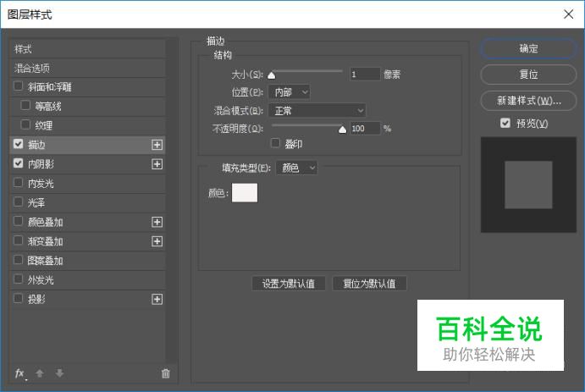The image size is (585, 392).
Task: Click the 不透明度 opacity slider handle
Action: 342,130
